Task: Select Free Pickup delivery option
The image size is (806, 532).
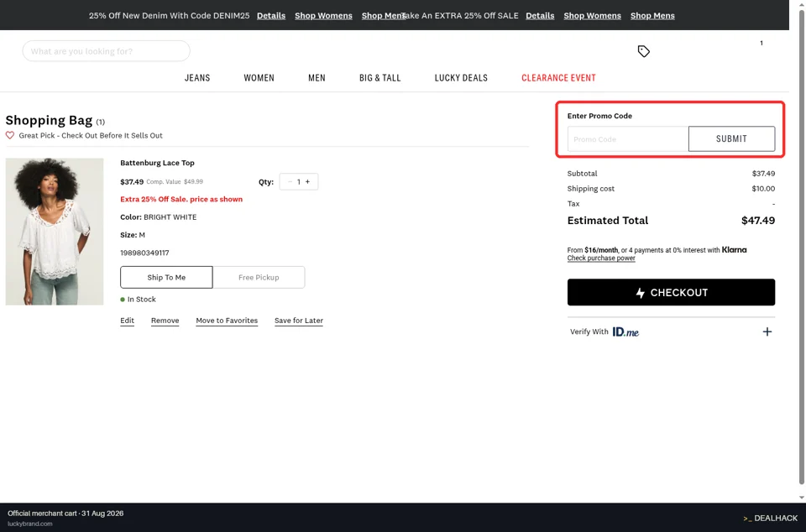Action: pyautogui.click(x=259, y=277)
